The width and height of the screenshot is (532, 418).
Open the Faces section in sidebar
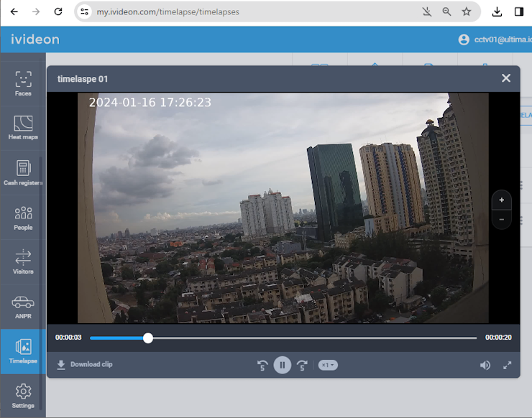23,84
